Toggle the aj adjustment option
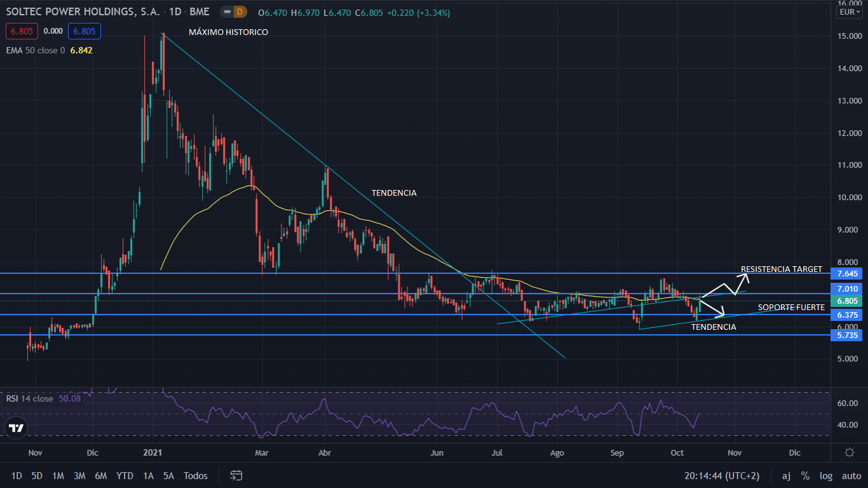This screenshot has width=868, height=488. (x=786, y=475)
